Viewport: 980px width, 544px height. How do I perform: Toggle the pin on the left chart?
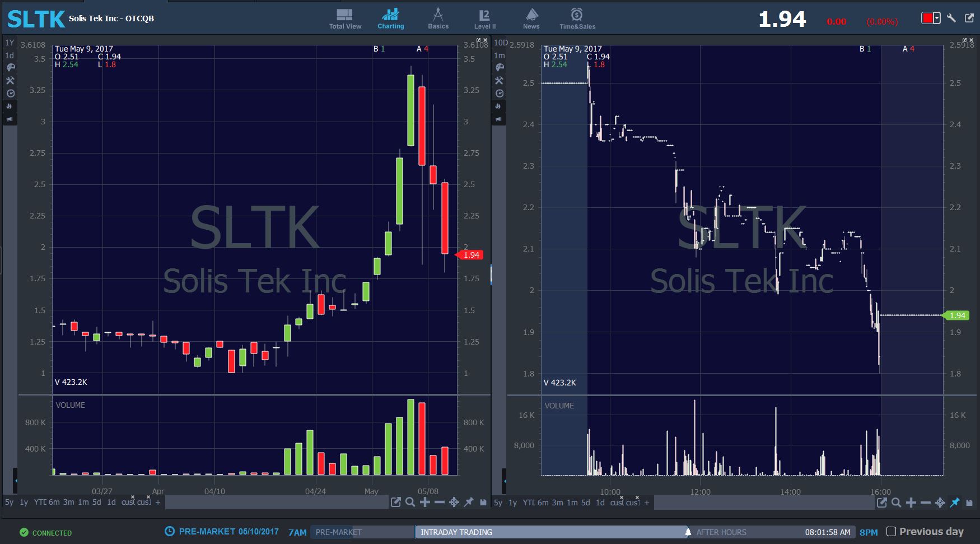tap(469, 502)
